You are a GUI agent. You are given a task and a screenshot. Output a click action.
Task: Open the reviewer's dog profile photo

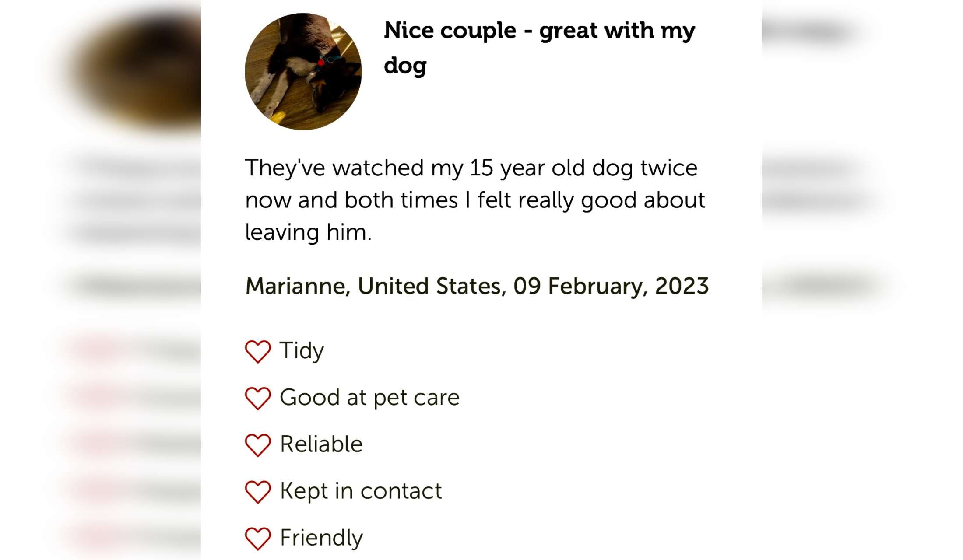click(303, 71)
